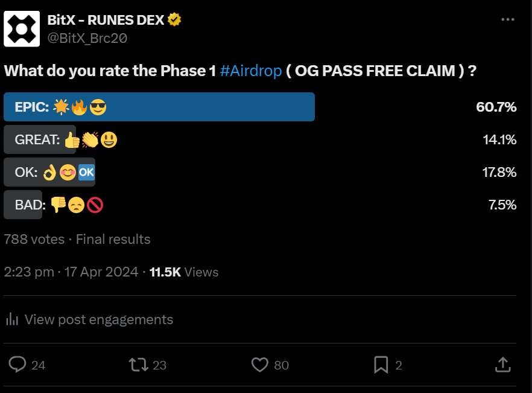Open View post engagements
This screenshot has width=532, height=393.
(98, 319)
